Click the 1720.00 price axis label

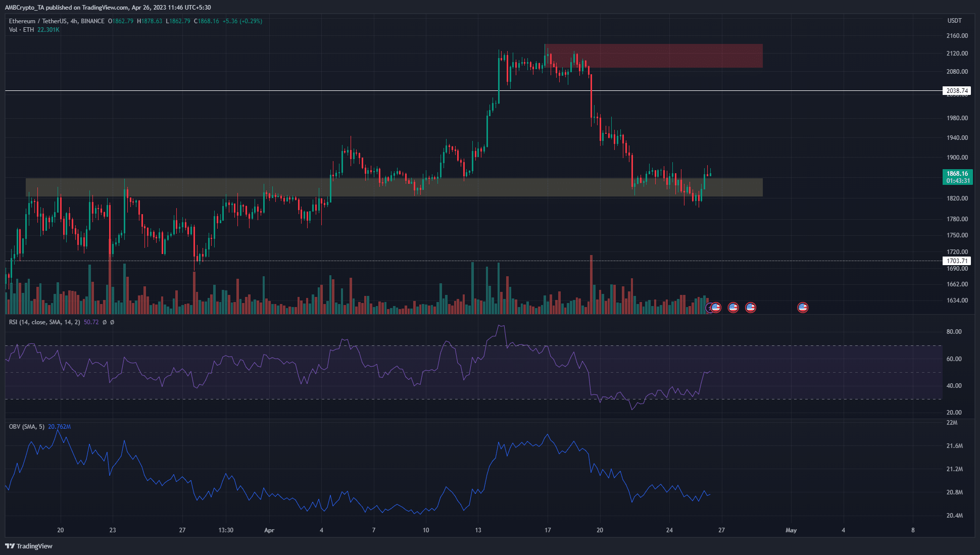point(957,252)
